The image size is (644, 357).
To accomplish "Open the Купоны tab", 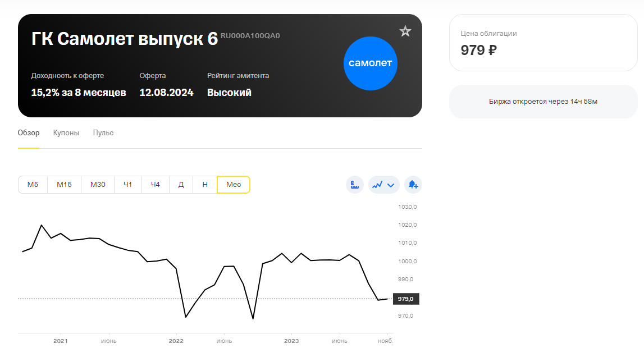I will (66, 132).
